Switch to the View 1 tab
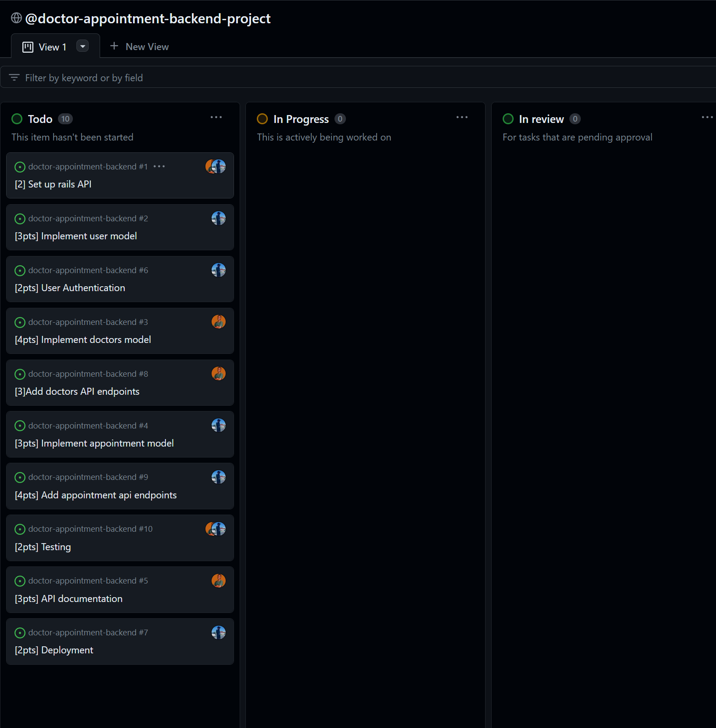The image size is (716, 728). point(53,46)
